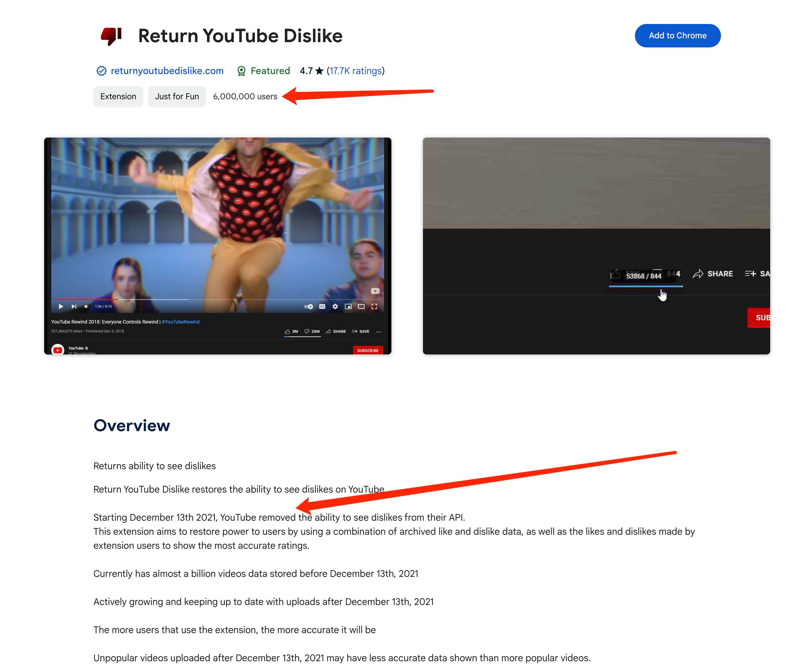Toggle the autoplay switch in the video screenshot
This screenshot has width=805, height=672.
(309, 306)
